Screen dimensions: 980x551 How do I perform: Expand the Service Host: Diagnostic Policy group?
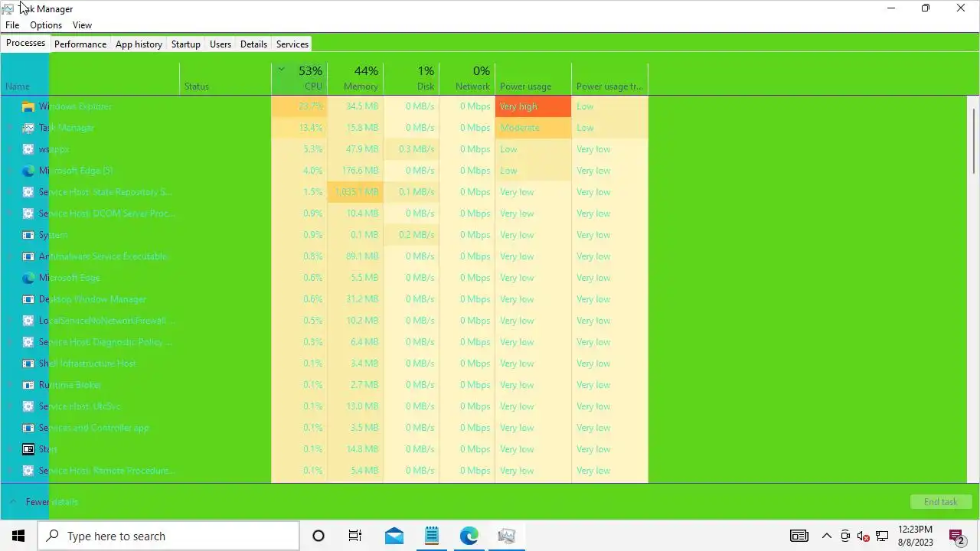pyautogui.click(x=10, y=342)
